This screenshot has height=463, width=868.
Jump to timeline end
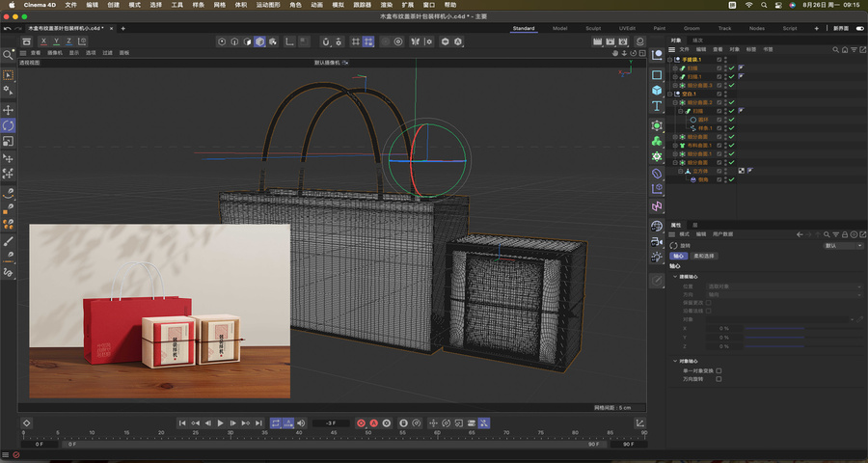tap(258, 423)
